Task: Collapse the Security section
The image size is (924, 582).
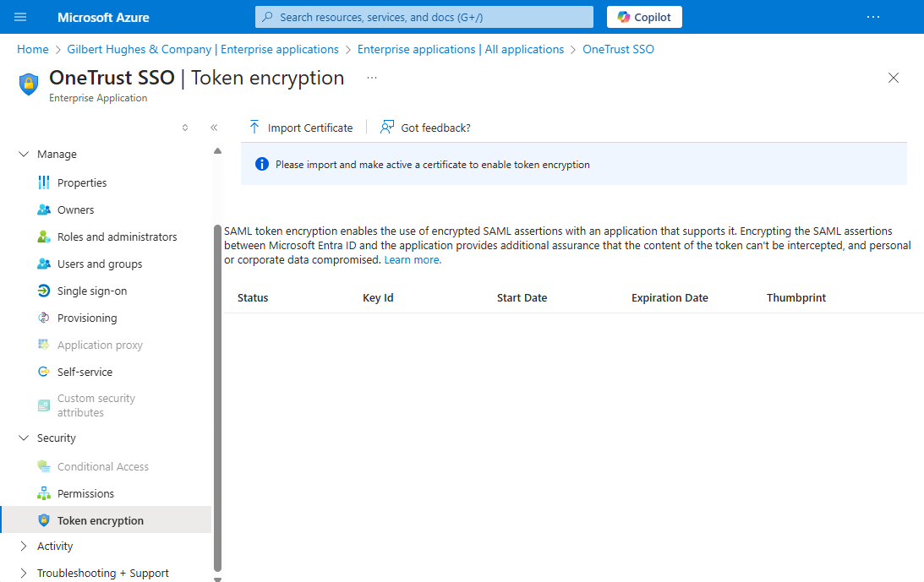Action: [x=24, y=438]
